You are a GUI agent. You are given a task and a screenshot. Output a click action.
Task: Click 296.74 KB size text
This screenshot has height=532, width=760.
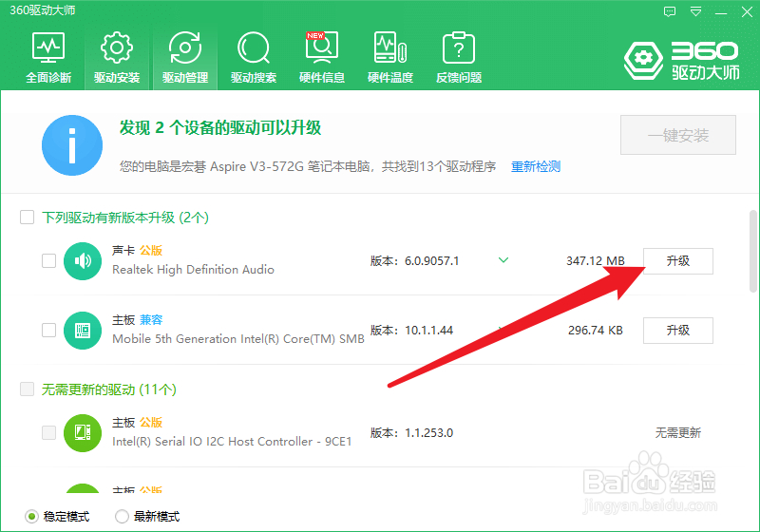pos(596,331)
